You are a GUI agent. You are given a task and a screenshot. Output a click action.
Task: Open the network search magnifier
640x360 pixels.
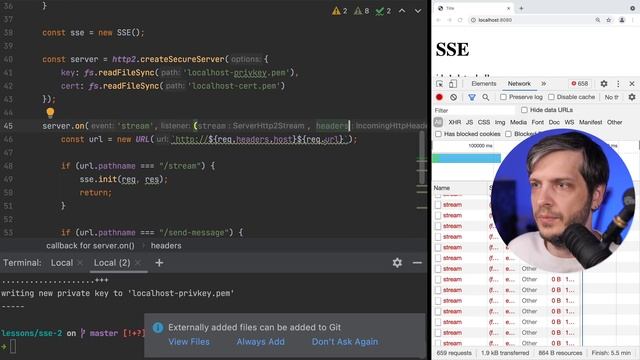tap(486, 97)
